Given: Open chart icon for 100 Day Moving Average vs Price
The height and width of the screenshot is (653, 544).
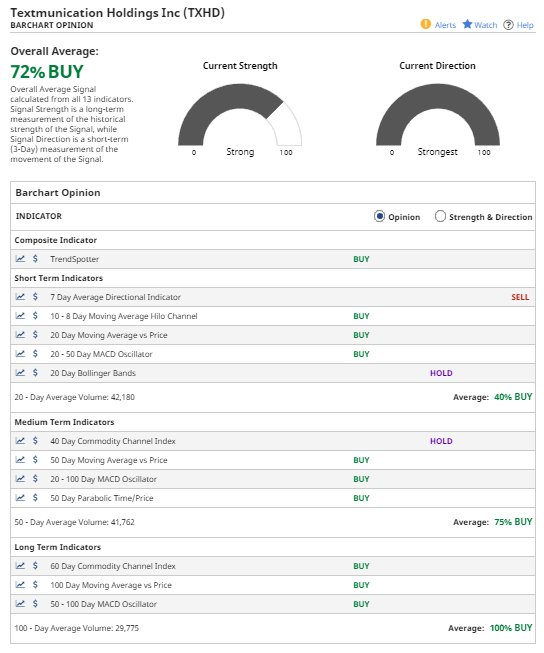Looking at the screenshot, I should coord(20,585).
